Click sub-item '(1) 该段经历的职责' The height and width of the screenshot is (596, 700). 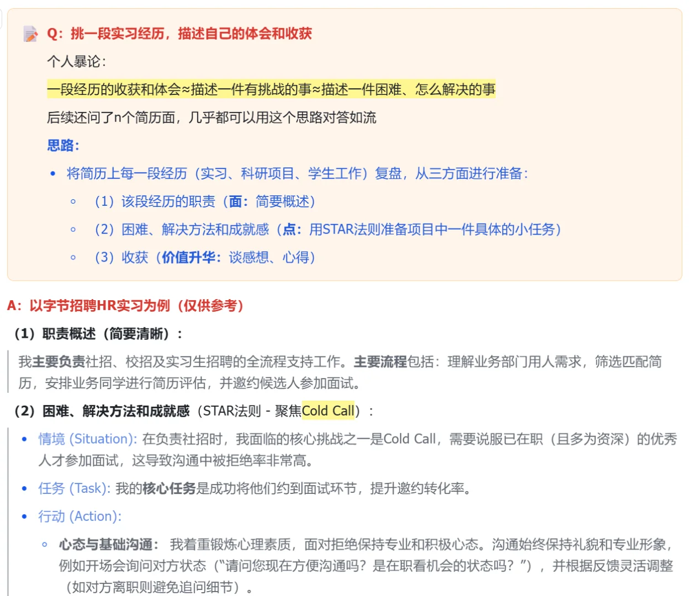pos(205,201)
